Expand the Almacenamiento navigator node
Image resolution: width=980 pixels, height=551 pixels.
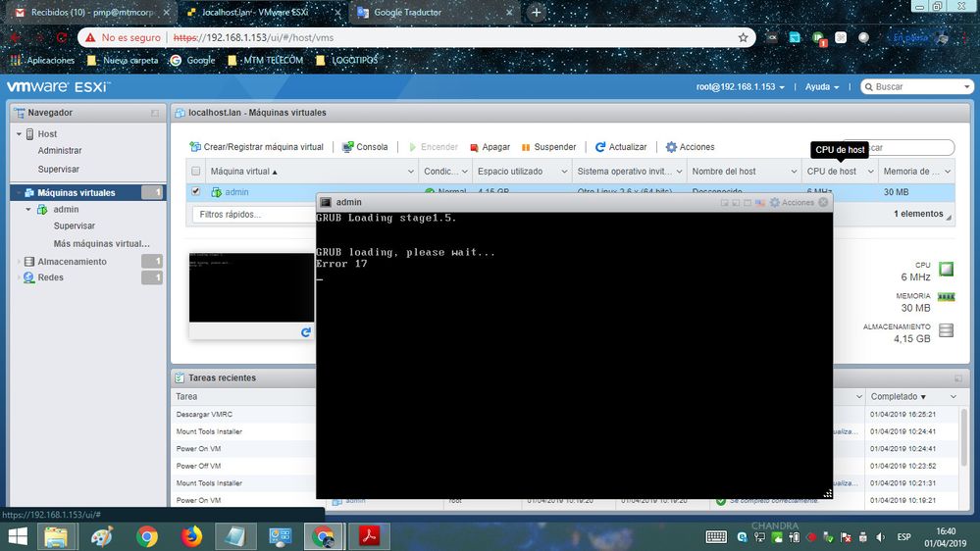tap(19, 262)
